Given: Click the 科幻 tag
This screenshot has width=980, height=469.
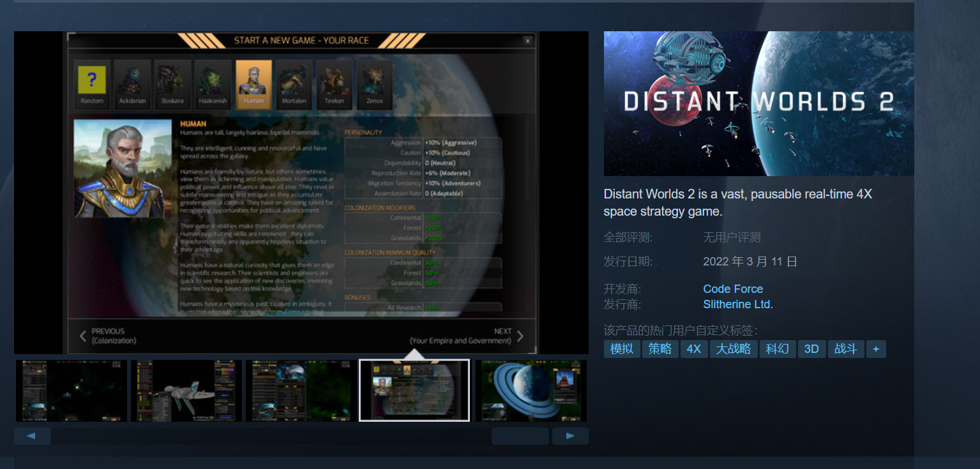Looking at the screenshot, I should coord(778,349).
